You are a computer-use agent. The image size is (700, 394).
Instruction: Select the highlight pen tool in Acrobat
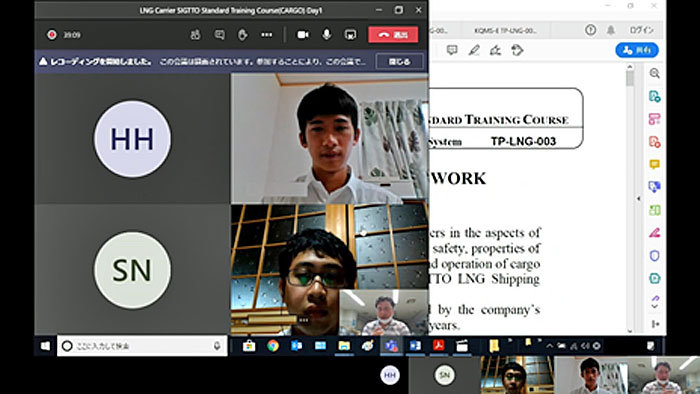pyautogui.click(x=474, y=50)
